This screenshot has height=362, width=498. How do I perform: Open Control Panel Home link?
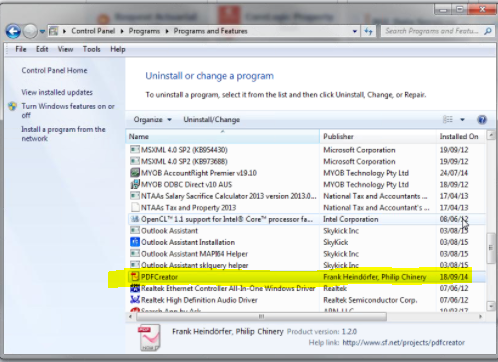[54, 70]
